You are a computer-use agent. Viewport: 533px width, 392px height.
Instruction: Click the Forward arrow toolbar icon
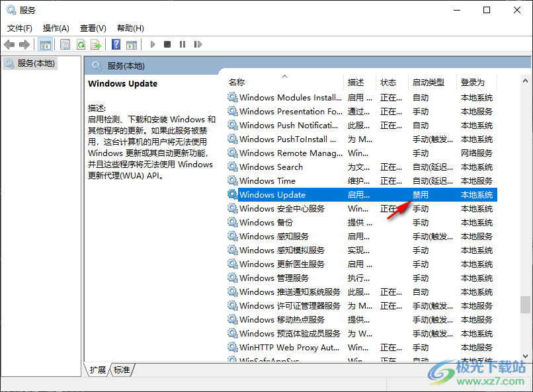click(24, 44)
